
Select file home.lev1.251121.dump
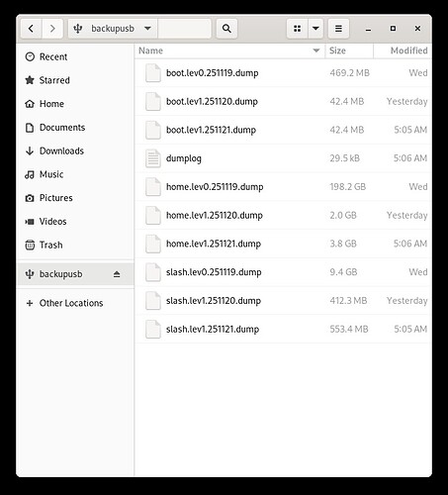[283, 244]
